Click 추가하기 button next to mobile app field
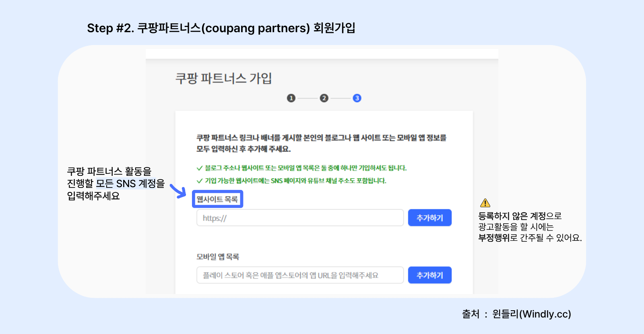 pos(429,275)
